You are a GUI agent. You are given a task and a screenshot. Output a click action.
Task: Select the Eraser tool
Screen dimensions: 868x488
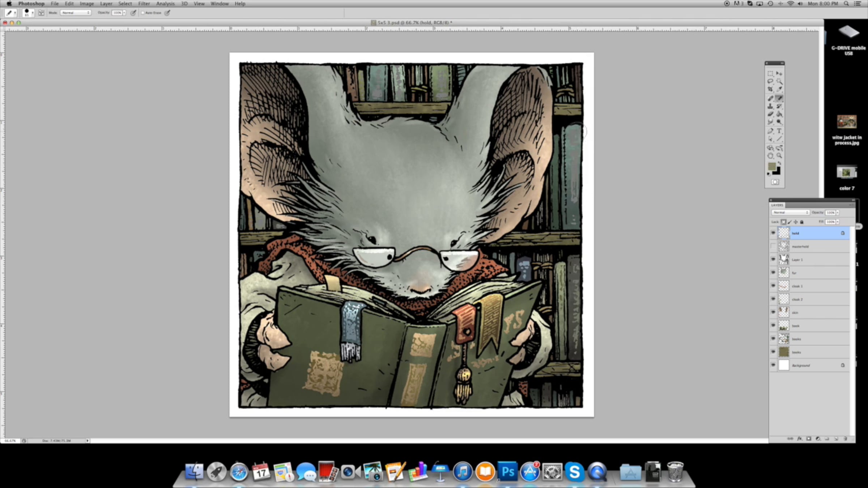(x=770, y=114)
